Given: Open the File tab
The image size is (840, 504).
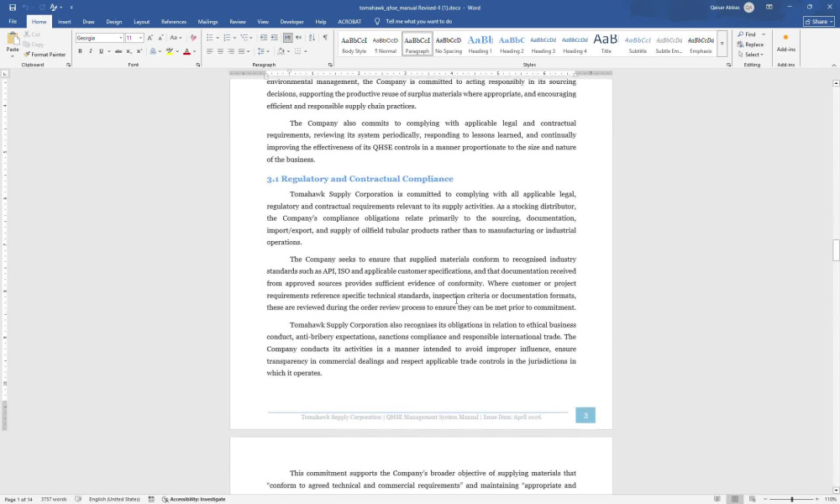Looking at the screenshot, I should [13, 22].
